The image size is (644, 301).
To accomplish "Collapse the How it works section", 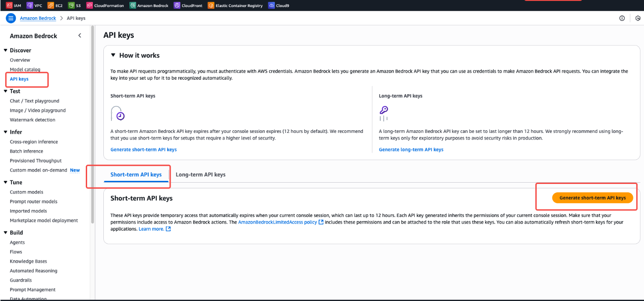I will 113,55.
